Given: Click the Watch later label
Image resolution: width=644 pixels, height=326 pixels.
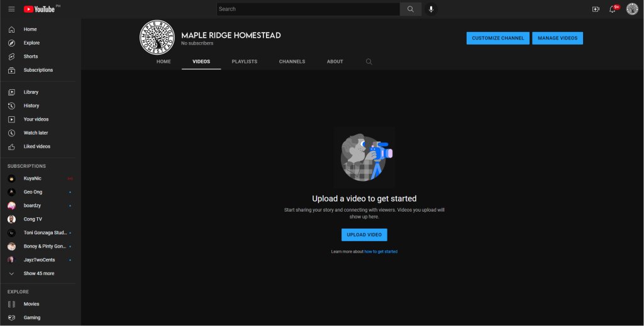Looking at the screenshot, I should point(36,133).
